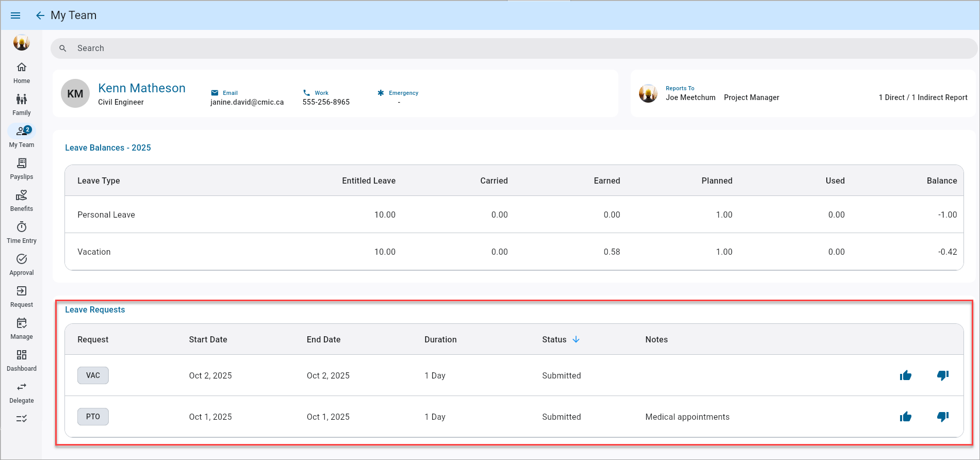Click the Kenn Matheson name link
This screenshot has height=460, width=980.
click(142, 88)
